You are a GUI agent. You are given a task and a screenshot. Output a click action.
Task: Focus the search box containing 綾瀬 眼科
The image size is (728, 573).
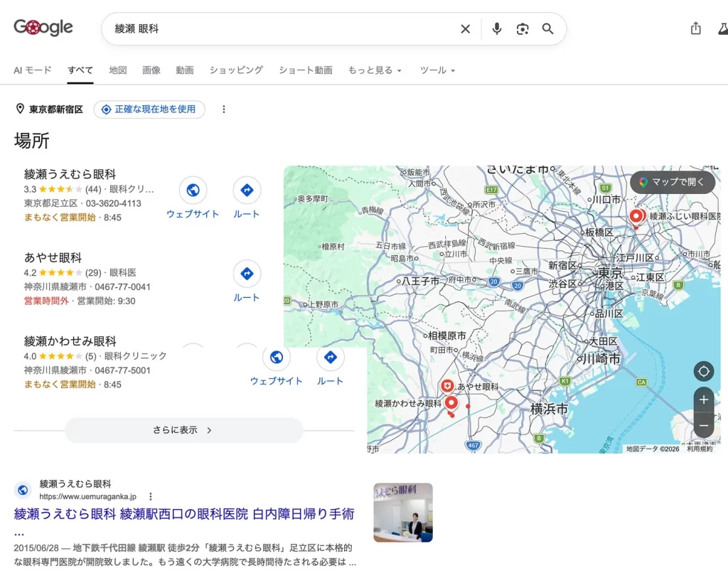pyautogui.click(x=283, y=28)
